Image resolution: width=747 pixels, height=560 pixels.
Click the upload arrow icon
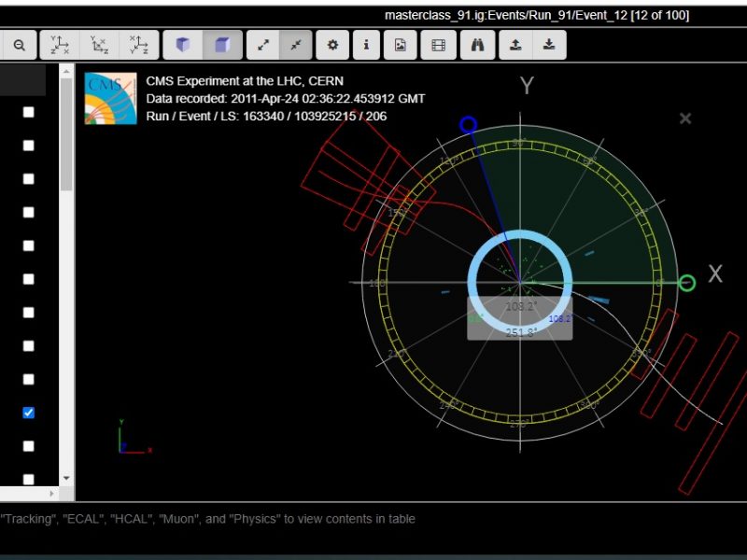(514, 45)
